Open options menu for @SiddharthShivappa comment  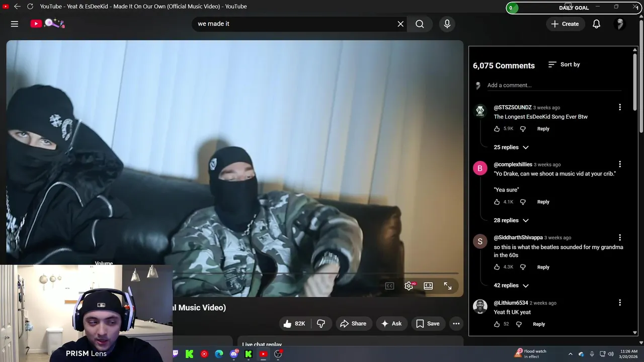(620, 237)
